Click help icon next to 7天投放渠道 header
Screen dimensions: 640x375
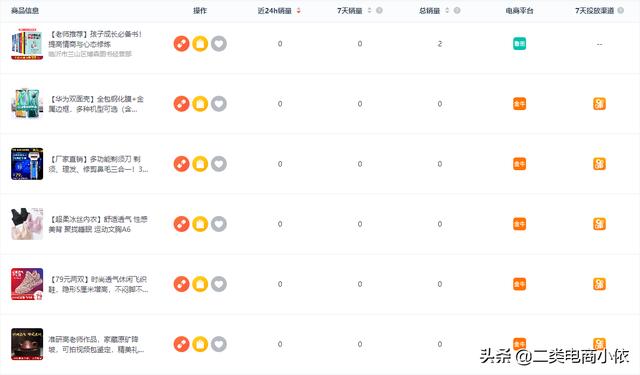620,11
